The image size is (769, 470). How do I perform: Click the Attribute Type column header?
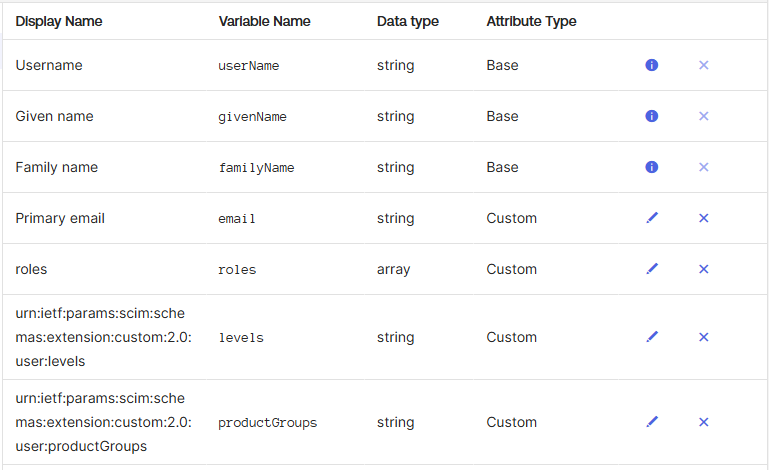tap(531, 21)
